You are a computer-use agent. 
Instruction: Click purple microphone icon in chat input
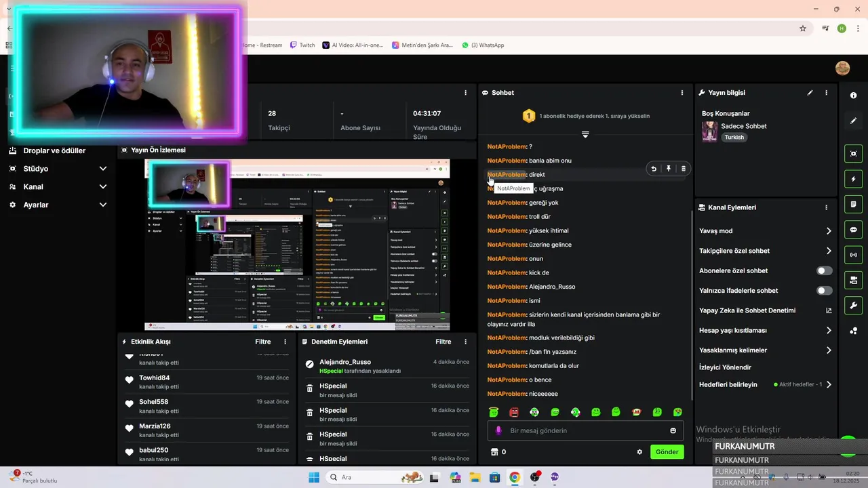pyautogui.click(x=498, y=430)
